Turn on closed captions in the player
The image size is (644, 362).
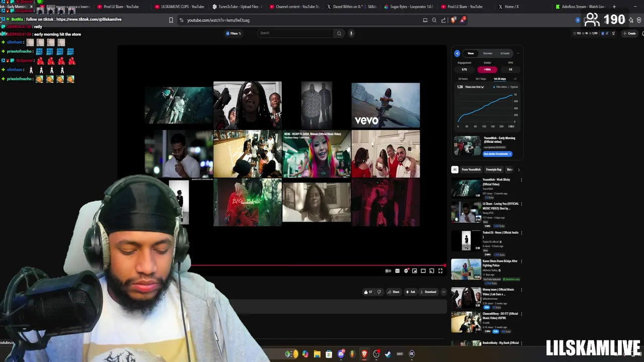click(x=397, y=271)
